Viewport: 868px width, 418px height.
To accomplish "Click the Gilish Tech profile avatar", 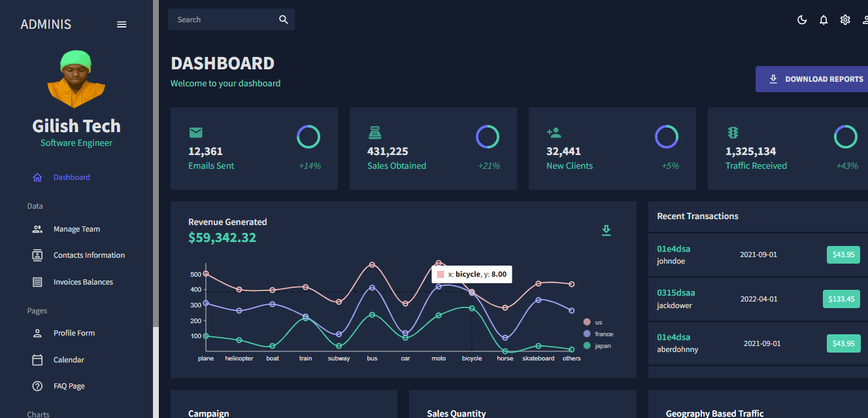I will click(x=76, y=79).
